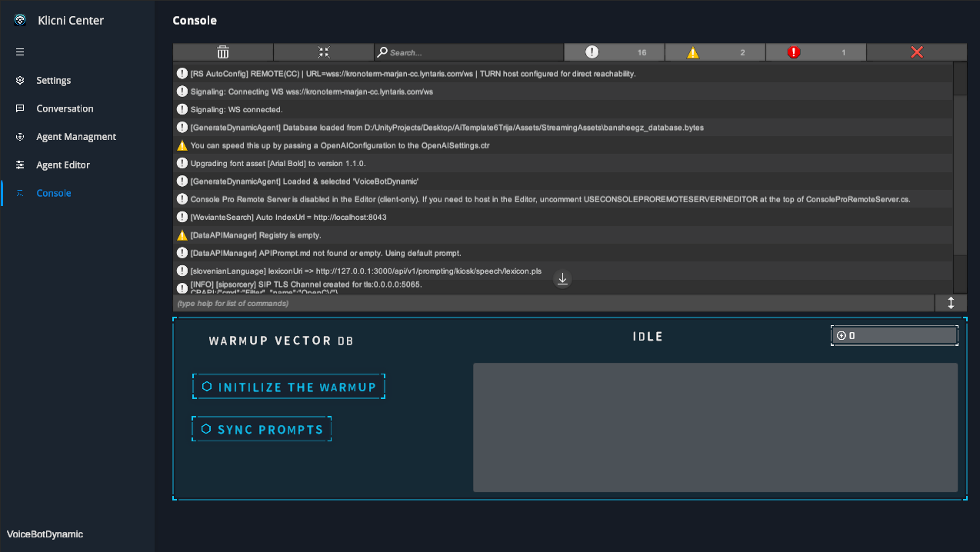Click the collapse-all arrows icon in console toolbar
The height and width of the screenshot is (552, 980).
[x=324, y=52]
